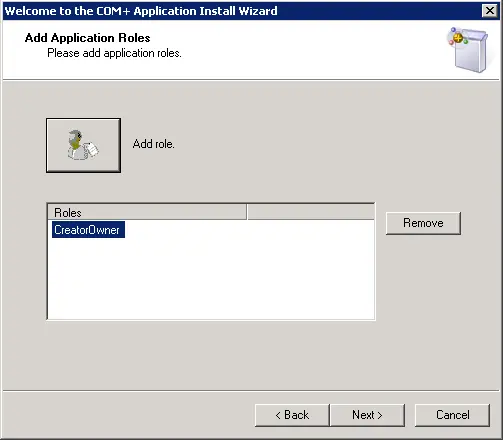This screenshot has width=503, height=440.
Task: Click the wizard title bar text
Action: tap(141, 11)
